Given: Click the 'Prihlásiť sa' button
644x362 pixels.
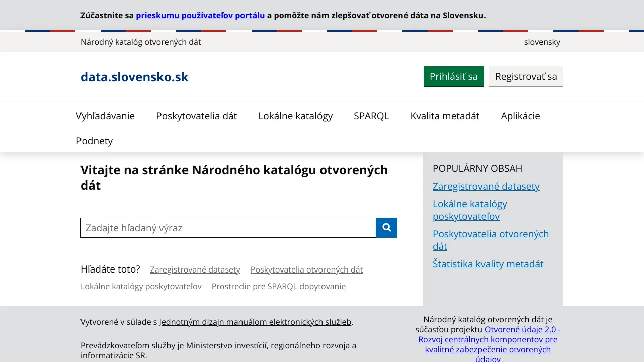Looking at the screenshot, I should click(x=454, y=77).
